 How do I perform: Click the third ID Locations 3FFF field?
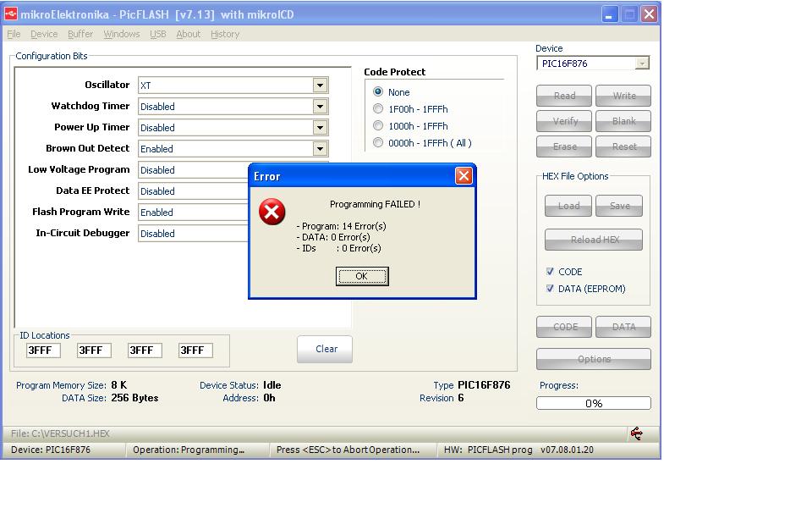click(x=145, y=351)
